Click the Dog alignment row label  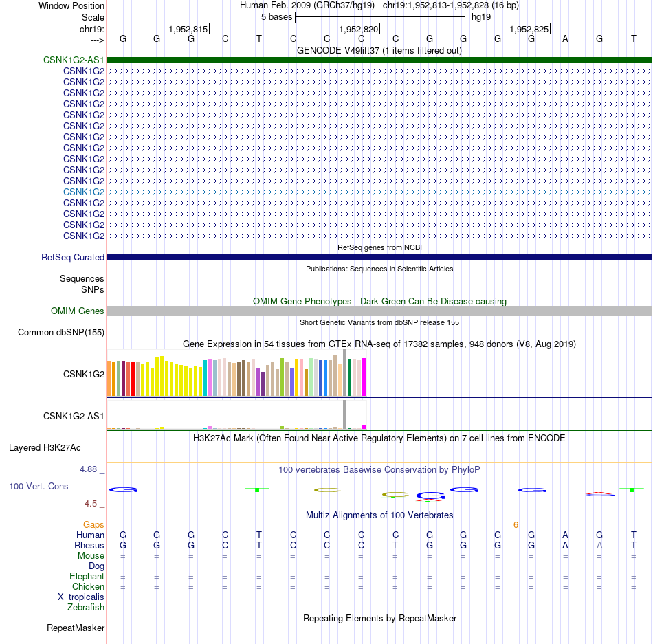[96, 566]
